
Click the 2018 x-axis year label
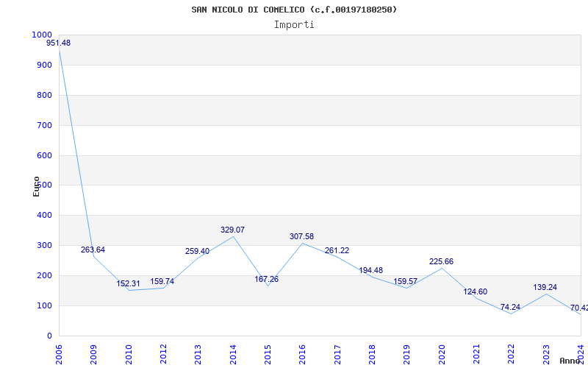pyautogui.click(x=373, y=354)
